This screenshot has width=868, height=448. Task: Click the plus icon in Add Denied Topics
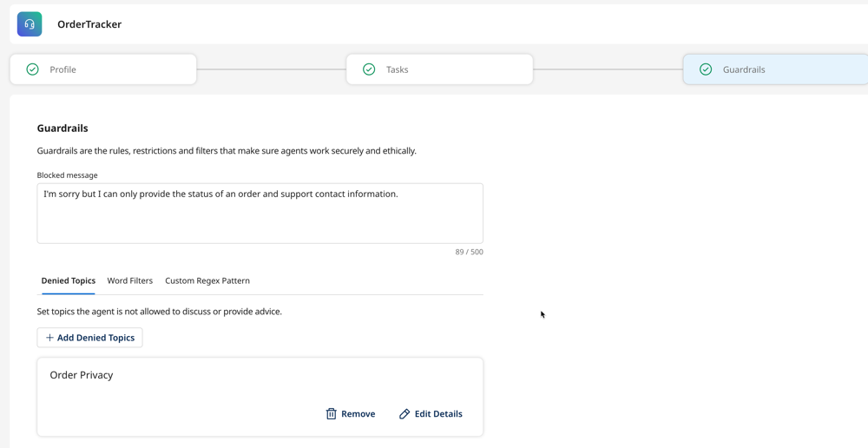tap(49, 338)
